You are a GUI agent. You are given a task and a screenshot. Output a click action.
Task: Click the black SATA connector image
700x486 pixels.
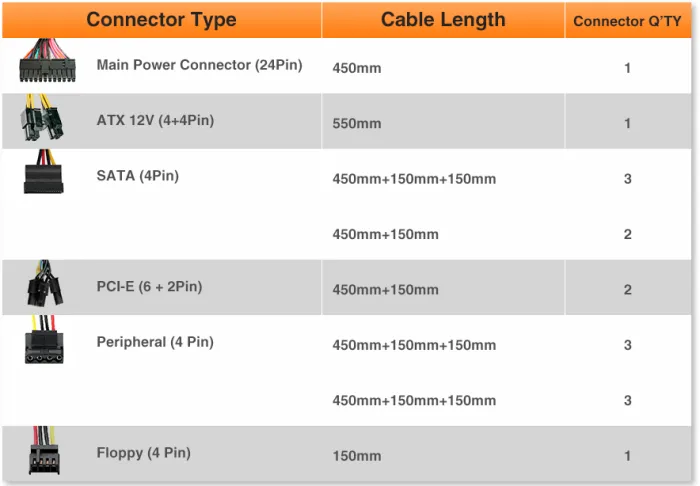44,174
